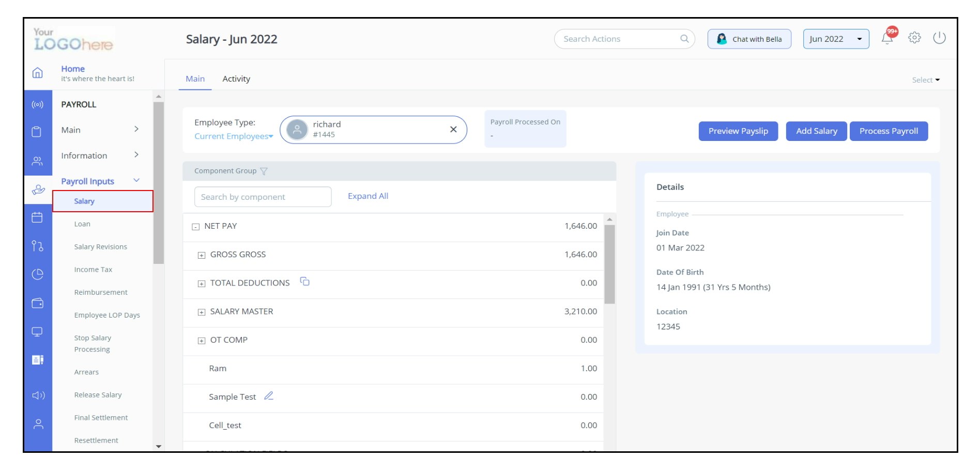Open the Current Employees type dropdown
The image size is (980, 474).
click(x=234, y=136)
